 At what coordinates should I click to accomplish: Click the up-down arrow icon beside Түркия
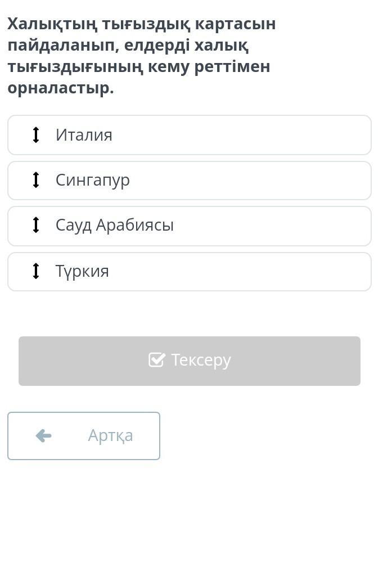point(36,271)
